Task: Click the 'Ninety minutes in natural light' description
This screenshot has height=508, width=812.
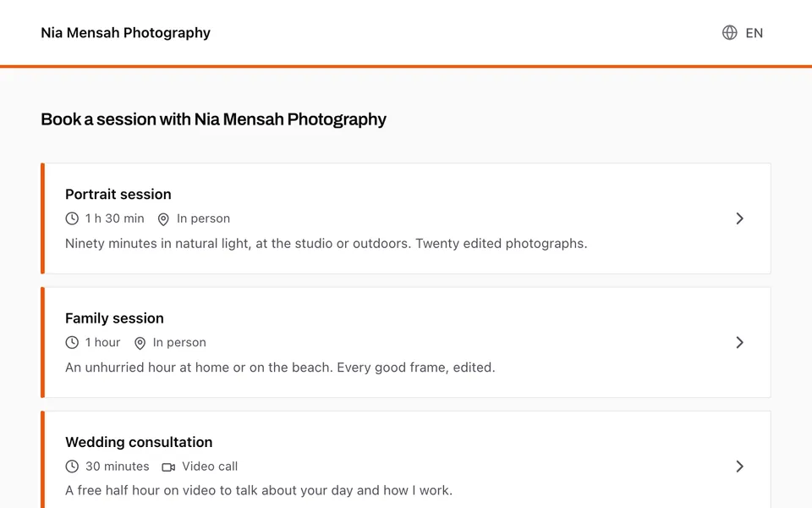Action: (x=326, y=244)
